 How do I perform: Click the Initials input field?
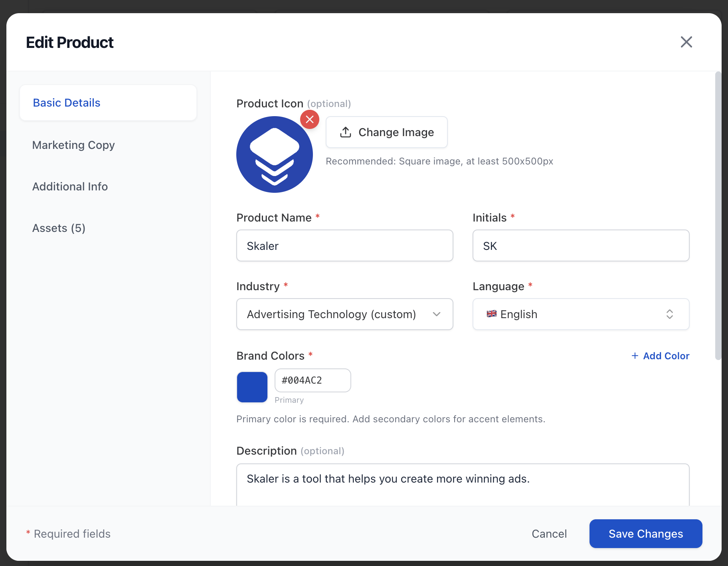click(x=581, y=245)
